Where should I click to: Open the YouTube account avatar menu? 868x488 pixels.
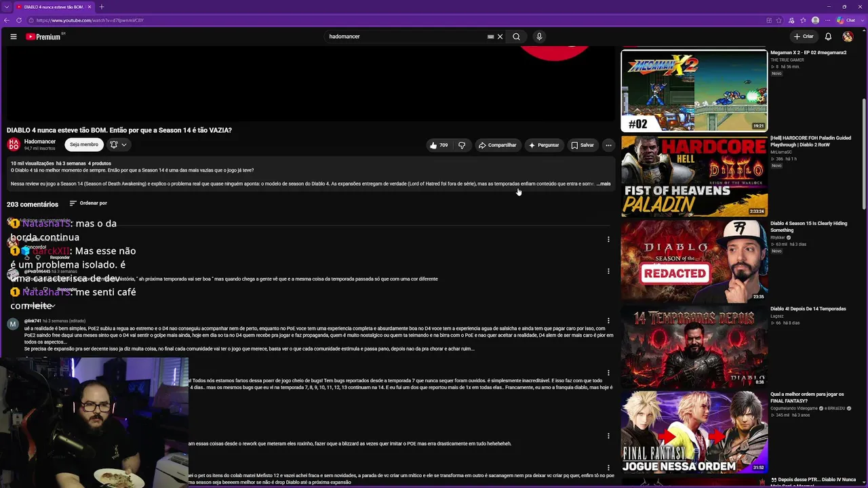(848, 37)
